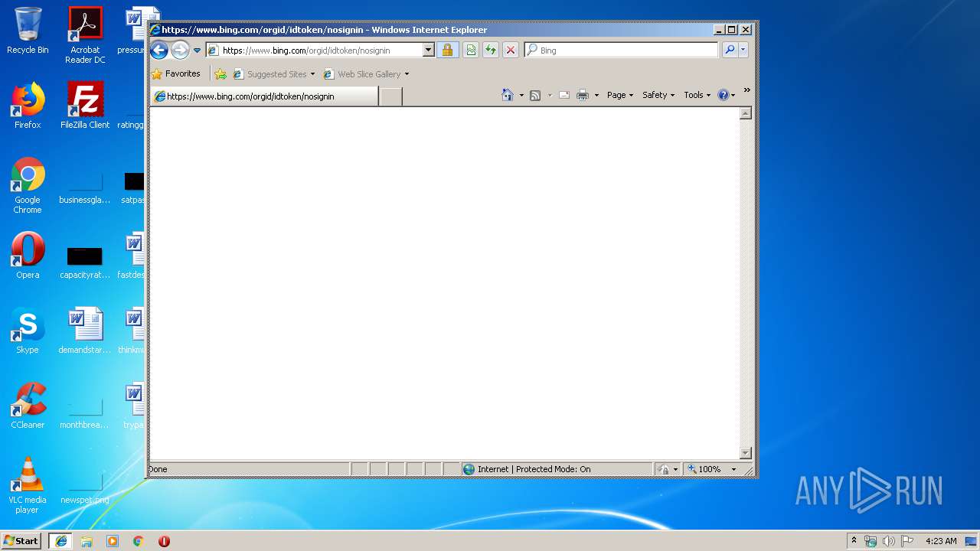Screen dimensions: 980x551
Task: Expand the Print options dropdown arrow
Action: (596, 96)
